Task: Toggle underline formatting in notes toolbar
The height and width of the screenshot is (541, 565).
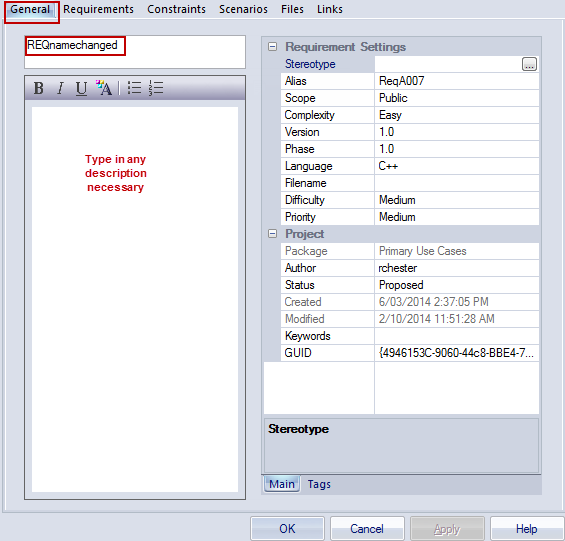Action: point(81,88)
